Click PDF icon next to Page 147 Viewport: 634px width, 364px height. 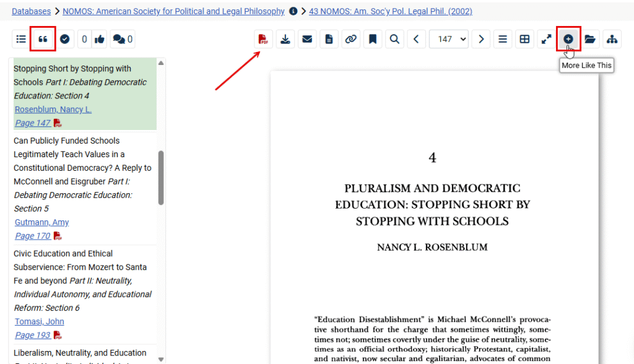click(x=58, y=123)
